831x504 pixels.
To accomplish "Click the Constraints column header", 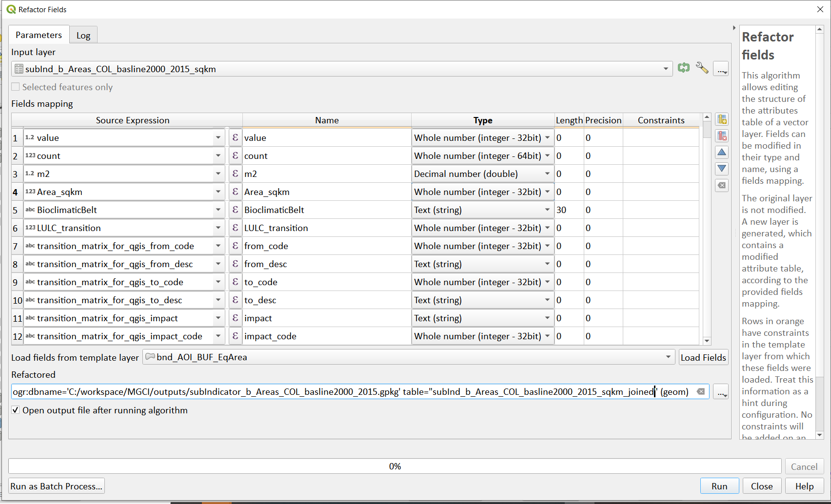I will [x=661, y=120].
